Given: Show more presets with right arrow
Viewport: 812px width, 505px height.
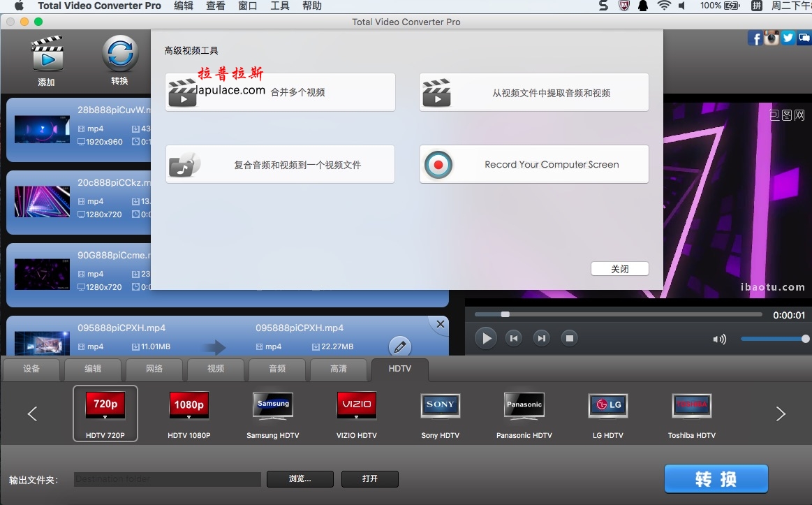Looking at the screenshot, I should [x=781, y=413].
